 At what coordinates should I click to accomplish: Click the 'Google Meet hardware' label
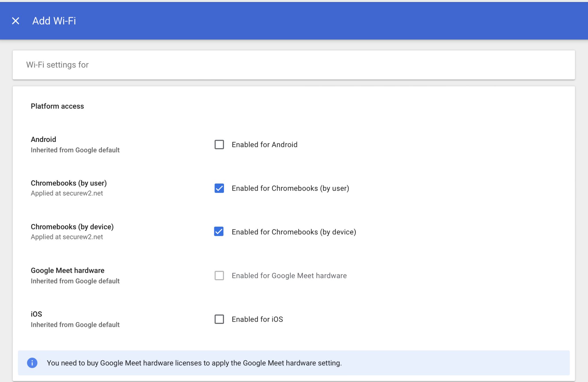[67, 270]
